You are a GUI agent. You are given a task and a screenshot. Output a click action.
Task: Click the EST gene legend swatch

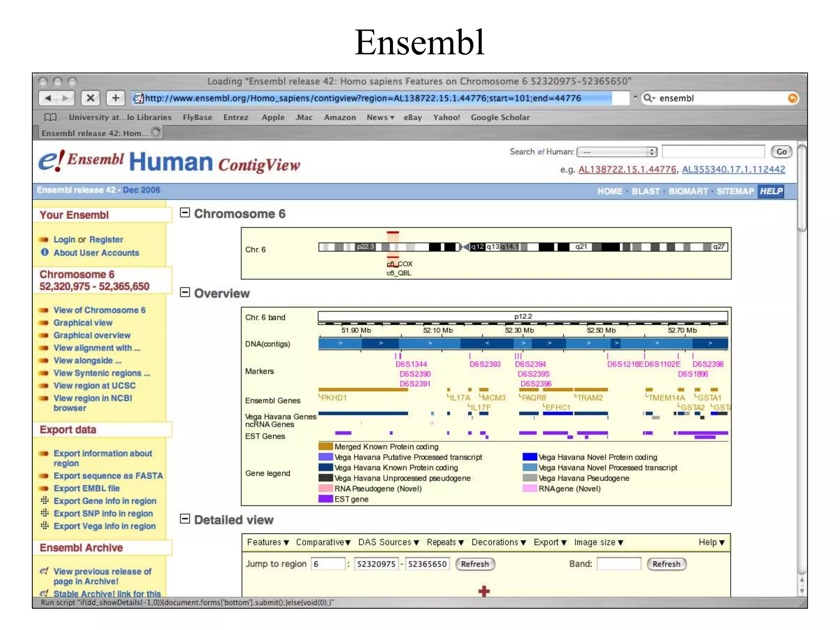326,499
